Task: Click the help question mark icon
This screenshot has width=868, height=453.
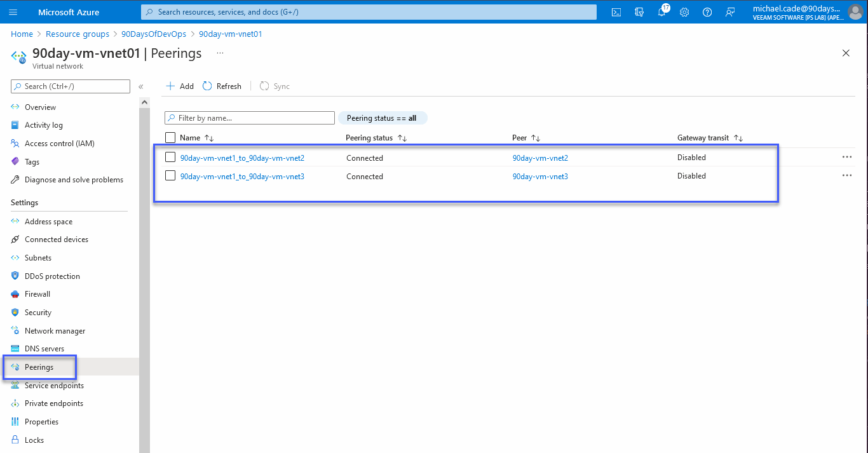Action: 707,12
